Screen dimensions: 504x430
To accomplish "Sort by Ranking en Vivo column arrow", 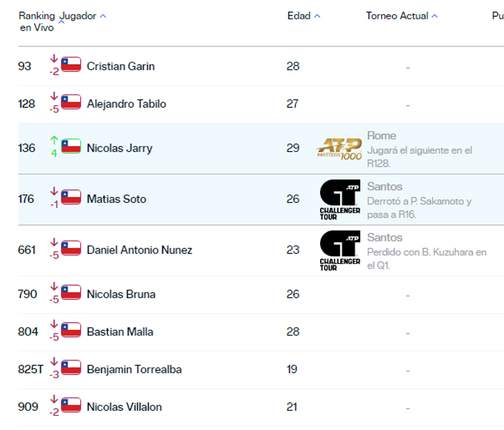I will tap(61, 22).
